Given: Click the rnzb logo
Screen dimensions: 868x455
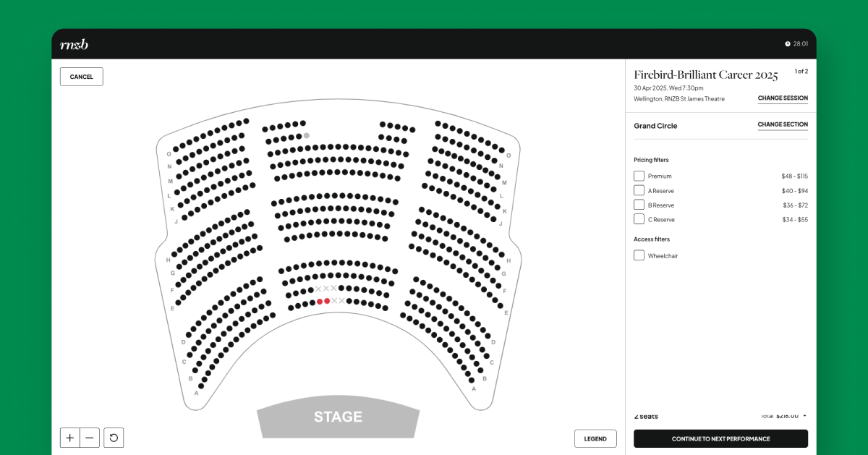Looking at the screenshot, I should pyautogui.click(x=74, y=44).
